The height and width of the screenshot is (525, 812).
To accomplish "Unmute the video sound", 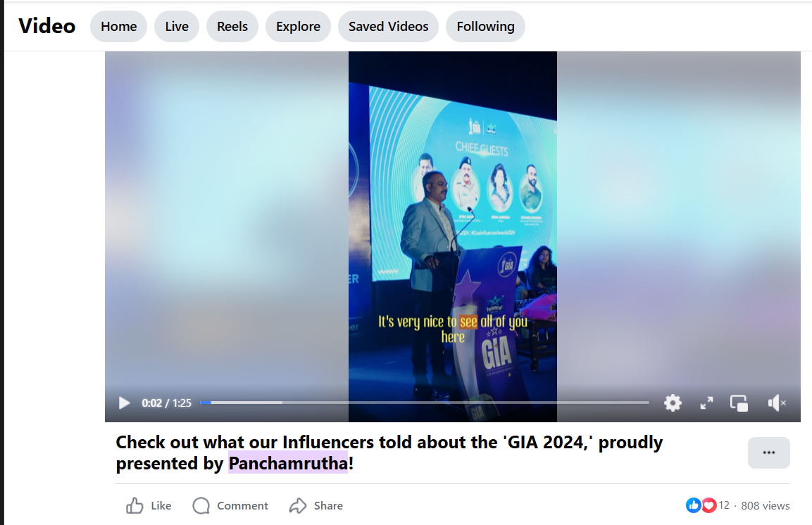I will (x=777, y=403).
